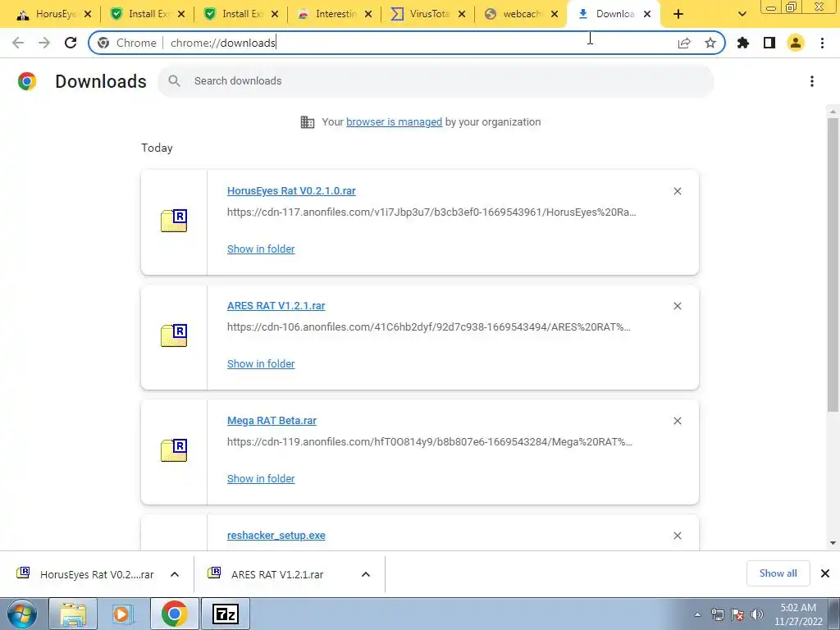Close the VirusTotal tab
840x630 pixels.
(462, 14)
